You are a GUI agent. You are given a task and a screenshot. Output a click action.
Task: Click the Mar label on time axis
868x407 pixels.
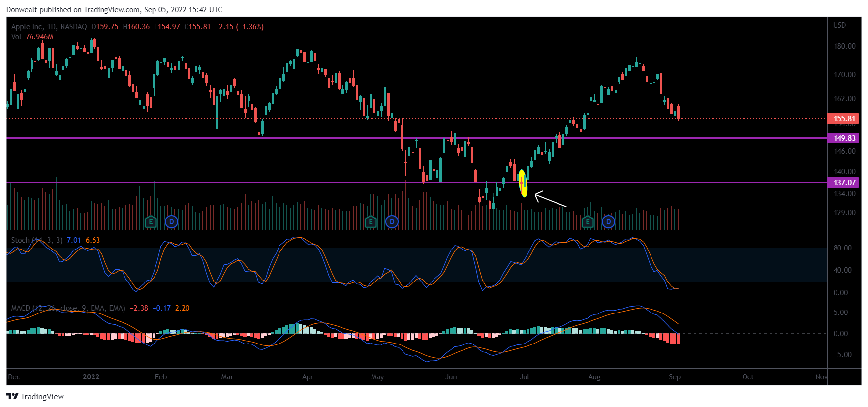click(227, 377)
